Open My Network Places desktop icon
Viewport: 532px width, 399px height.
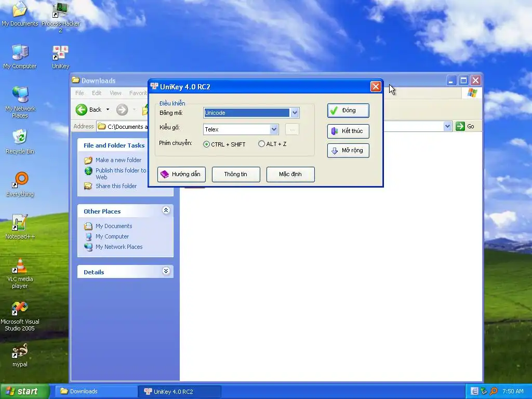(20, 95)
